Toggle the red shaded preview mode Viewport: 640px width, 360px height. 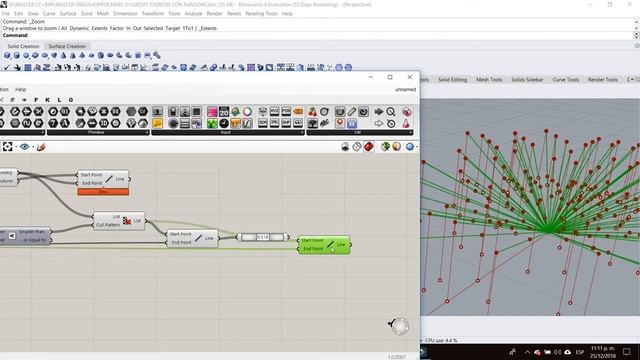[x=369, y=147]
